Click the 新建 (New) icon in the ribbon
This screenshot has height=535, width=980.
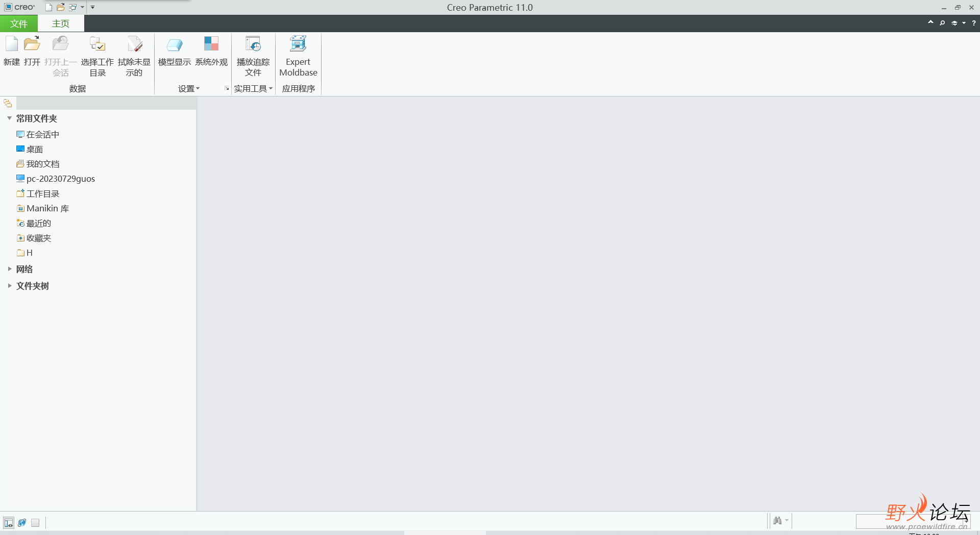11,51
